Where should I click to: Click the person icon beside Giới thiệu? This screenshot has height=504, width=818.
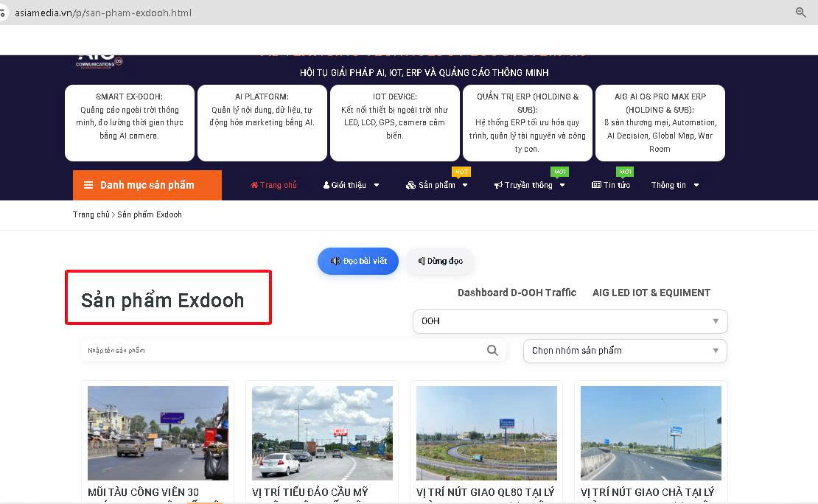tap(326, 185)
